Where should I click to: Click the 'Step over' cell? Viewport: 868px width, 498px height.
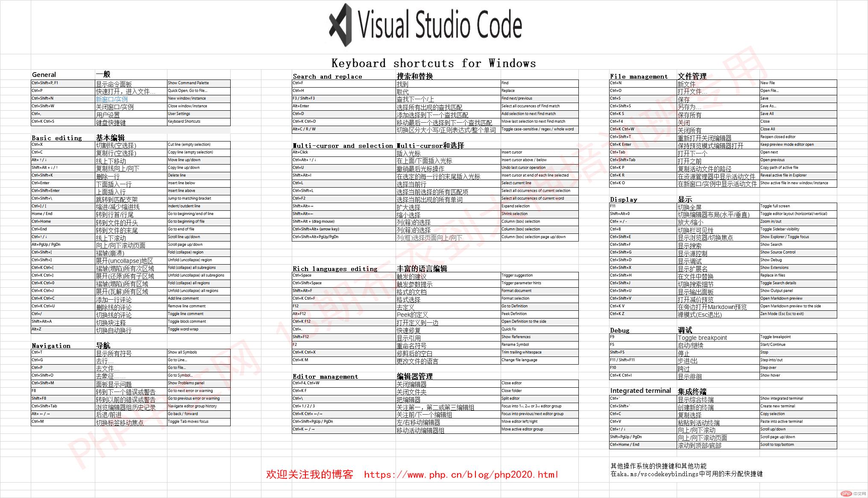click(x=798, y=368)
